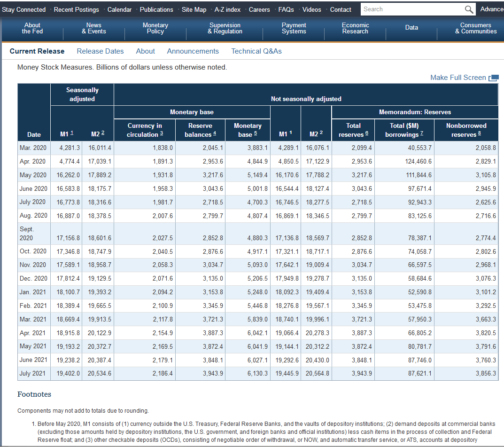Type in the Search input field

[411, 9]
